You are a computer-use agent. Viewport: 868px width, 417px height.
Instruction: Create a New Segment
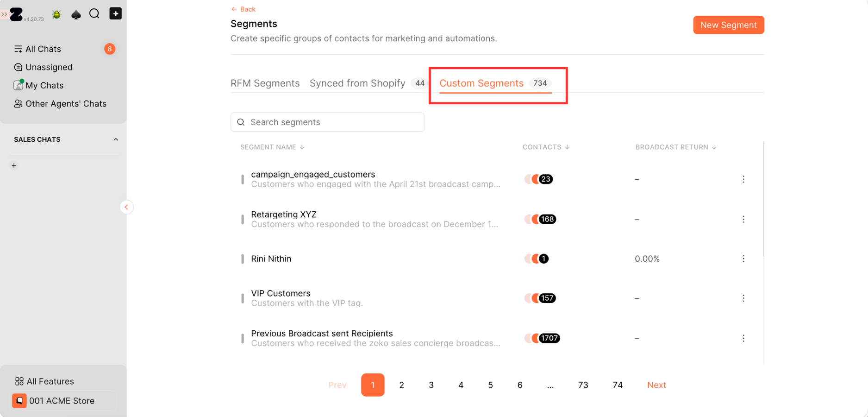[728, 25]
